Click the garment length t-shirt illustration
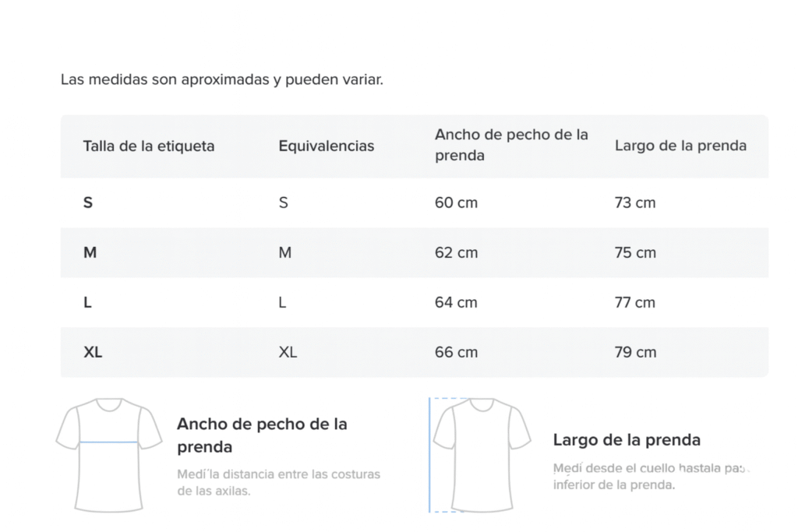The width and height of the screenshot is (798, 532). point(480,455)
